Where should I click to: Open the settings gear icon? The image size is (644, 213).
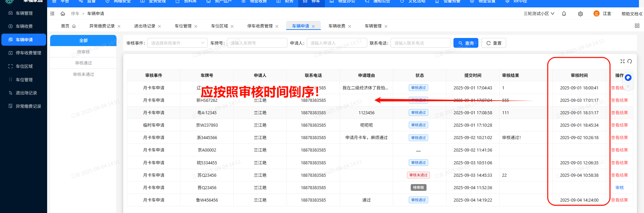580,14
